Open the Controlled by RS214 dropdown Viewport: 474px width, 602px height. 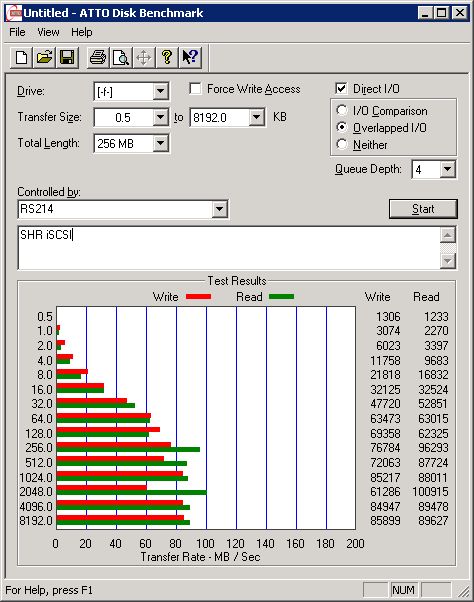pyautogui.click(x=220, y=209)
